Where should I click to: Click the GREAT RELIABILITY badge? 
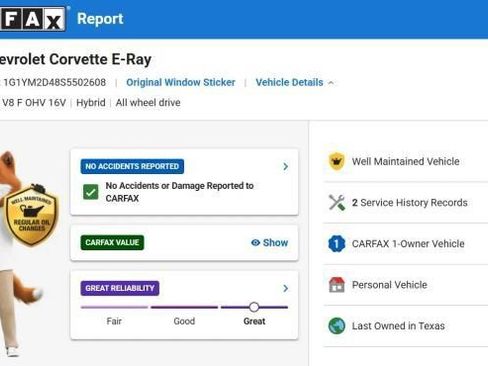point(120,288)
